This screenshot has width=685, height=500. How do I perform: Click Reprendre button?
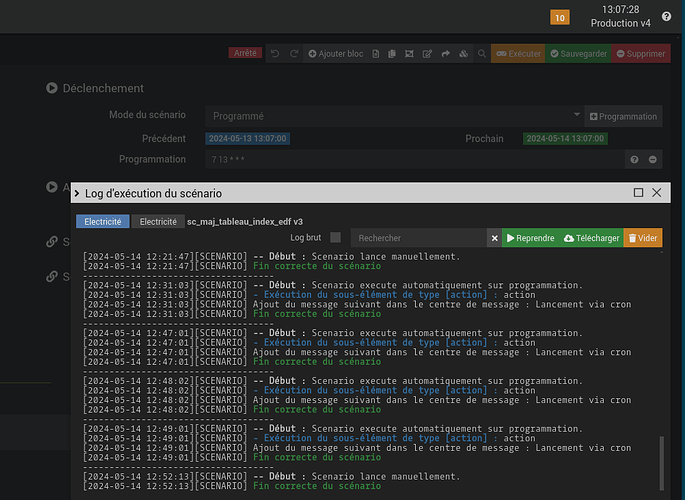click(530, 238)
